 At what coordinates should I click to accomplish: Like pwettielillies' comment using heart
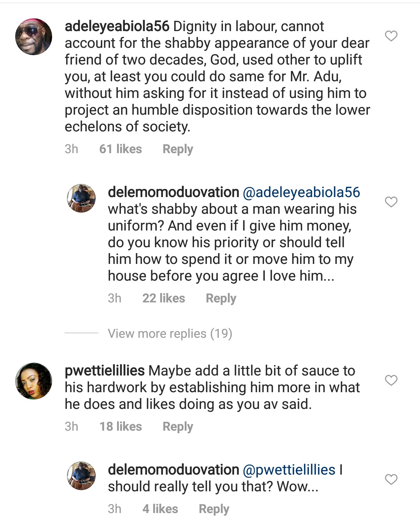coord(391,380)
